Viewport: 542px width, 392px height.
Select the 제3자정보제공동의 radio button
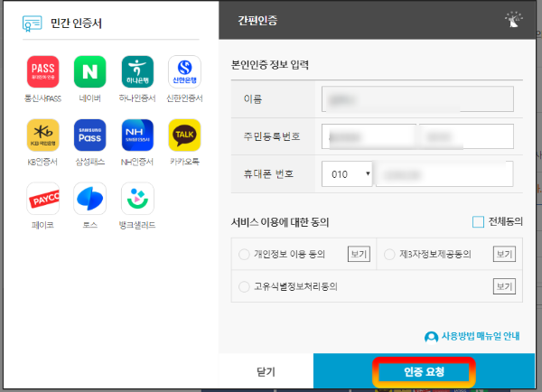[389, 255]
